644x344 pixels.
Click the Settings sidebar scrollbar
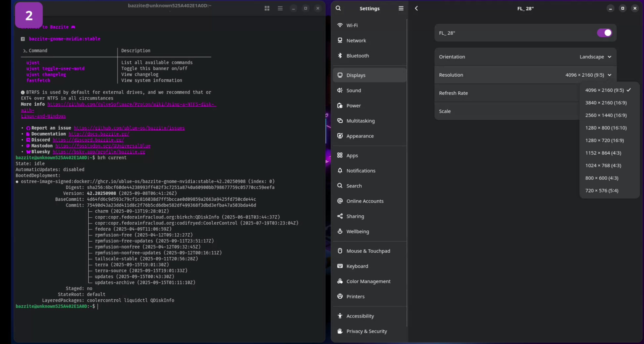click(407, 172)
